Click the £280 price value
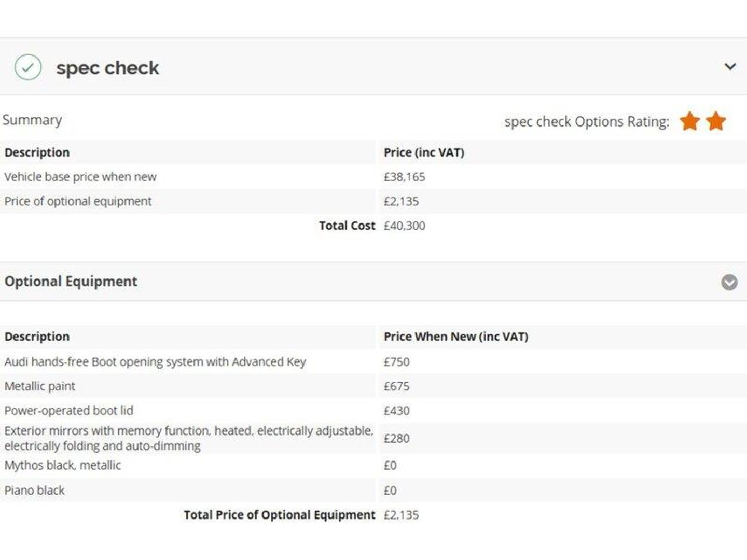 click(x=396, y=438)
